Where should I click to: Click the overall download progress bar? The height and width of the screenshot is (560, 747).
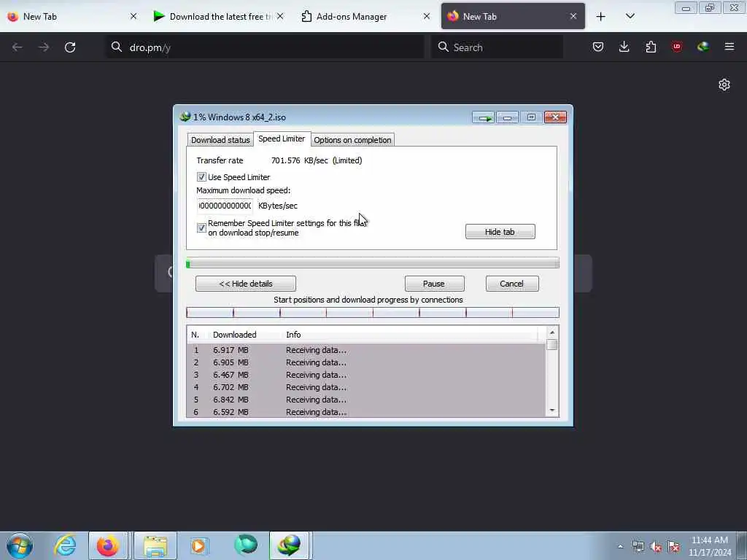coord(373,263)
